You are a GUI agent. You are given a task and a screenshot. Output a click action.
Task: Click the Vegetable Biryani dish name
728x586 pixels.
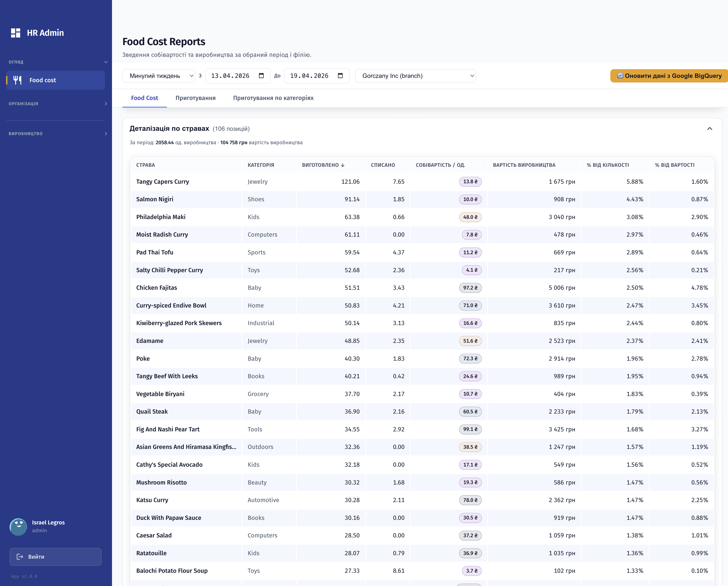point(160,394)
